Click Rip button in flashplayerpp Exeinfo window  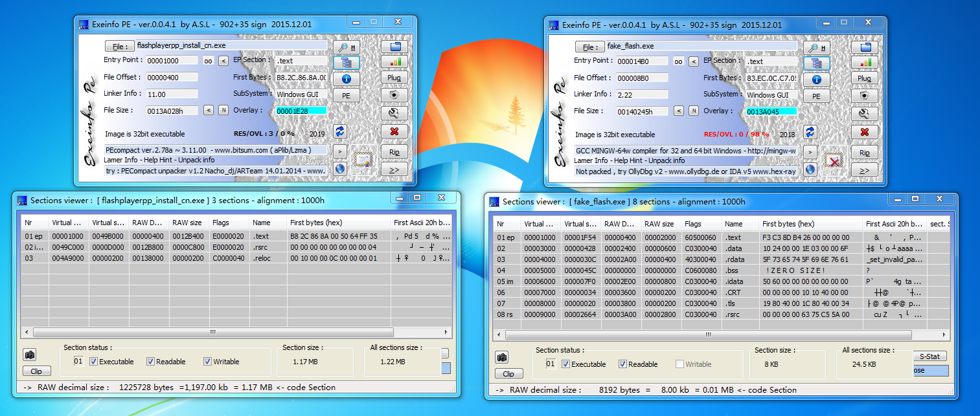tap(394, 152)
